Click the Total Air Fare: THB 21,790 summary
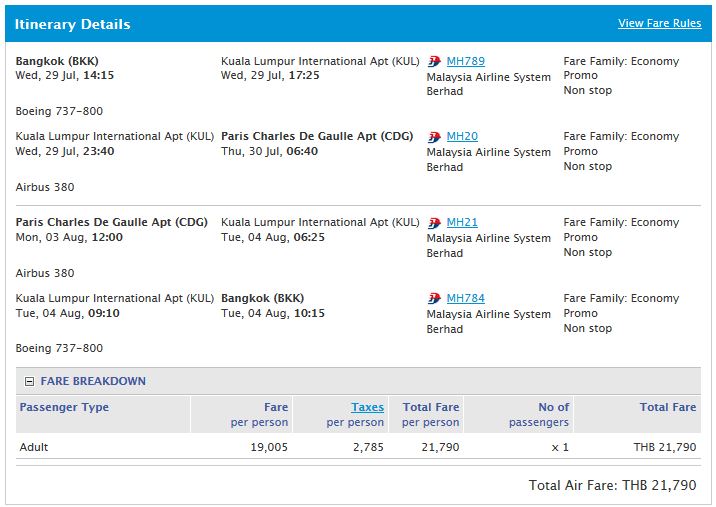The width and height of the screenshot is (716, 507). [612, 485]
